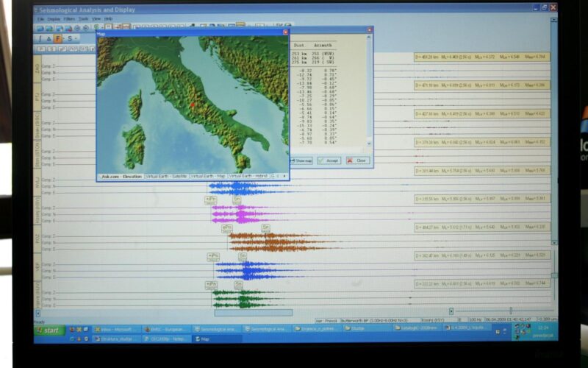The height and width of the screenshot is (368, 588).
Task: Open the File menu
Action: [41, 18]
